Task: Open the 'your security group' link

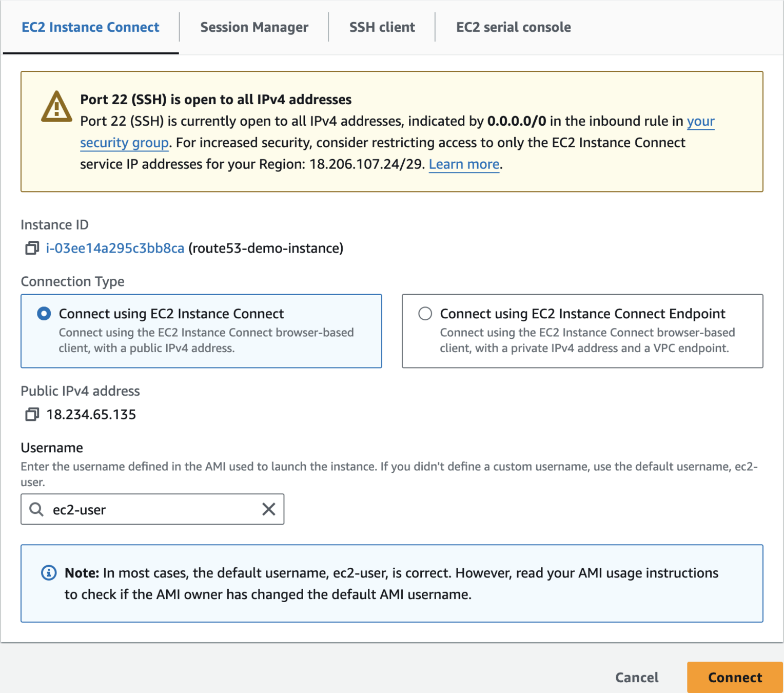Action: tap(124, 143)
